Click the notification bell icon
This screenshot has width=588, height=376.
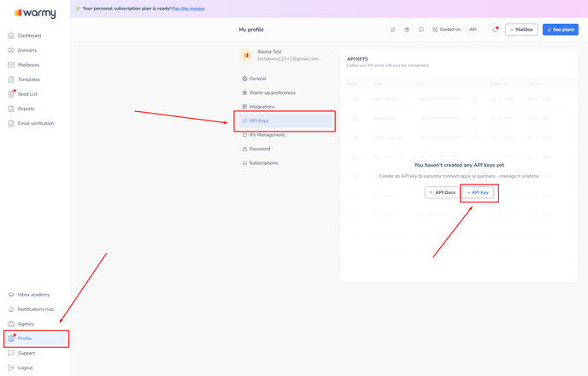pyautogui.click(x=494, y=30)
